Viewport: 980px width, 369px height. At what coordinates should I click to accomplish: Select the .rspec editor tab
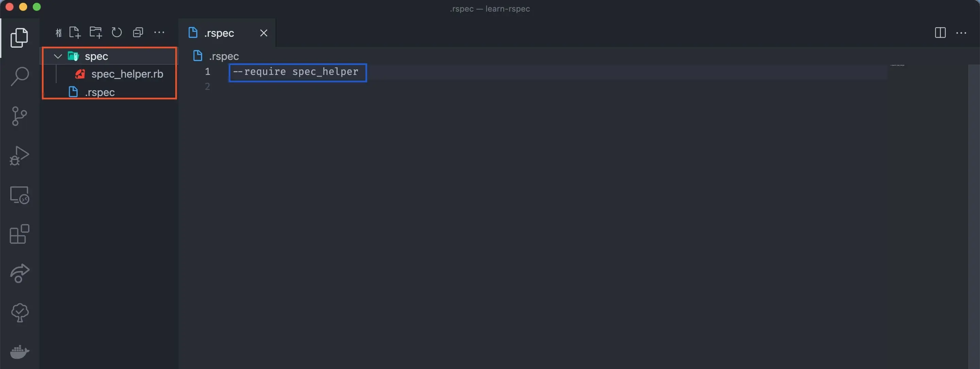coord(219,33)
